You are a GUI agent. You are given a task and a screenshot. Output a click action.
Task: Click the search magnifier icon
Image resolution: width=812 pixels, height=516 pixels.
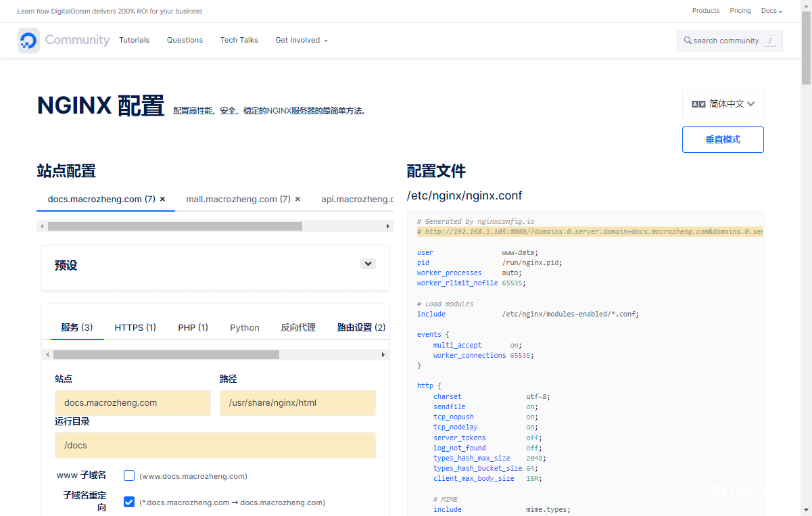point(686,41)
